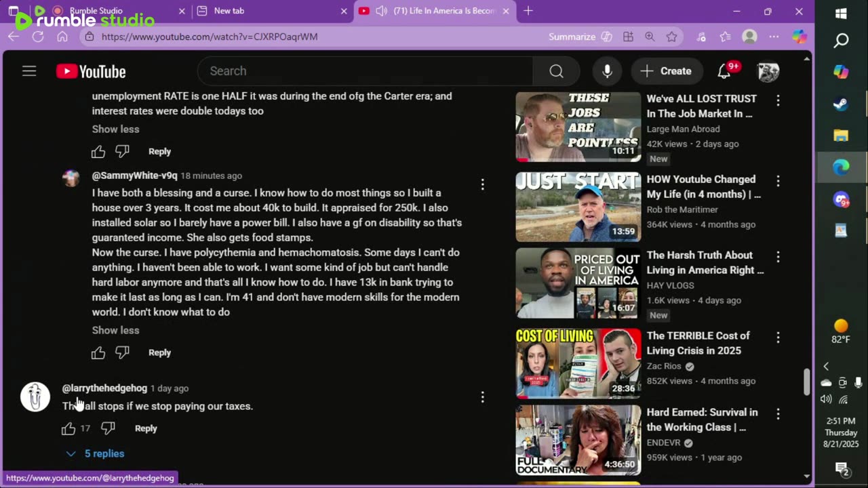Like the comment by @larrythehedgehog

[68, 428]
